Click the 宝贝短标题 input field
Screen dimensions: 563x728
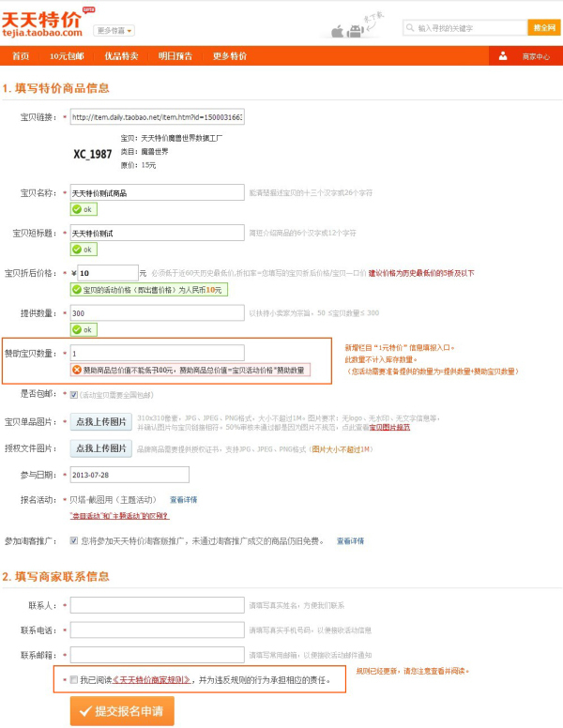158,233
